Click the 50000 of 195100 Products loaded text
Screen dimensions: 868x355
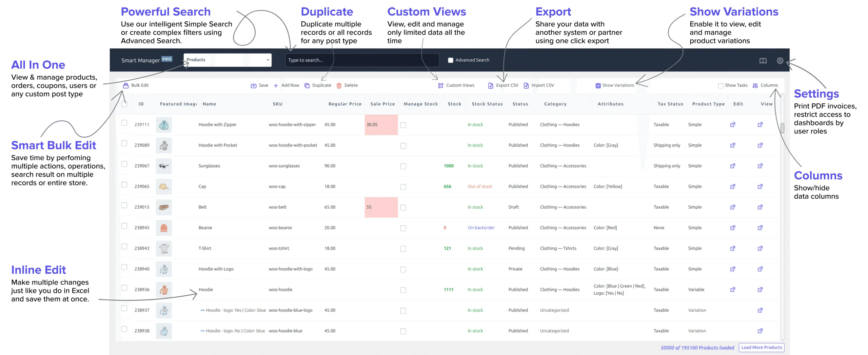tap(697, 348)
